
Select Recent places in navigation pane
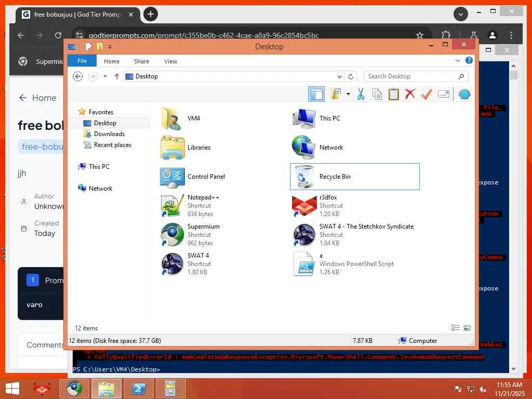coord(112,145)
